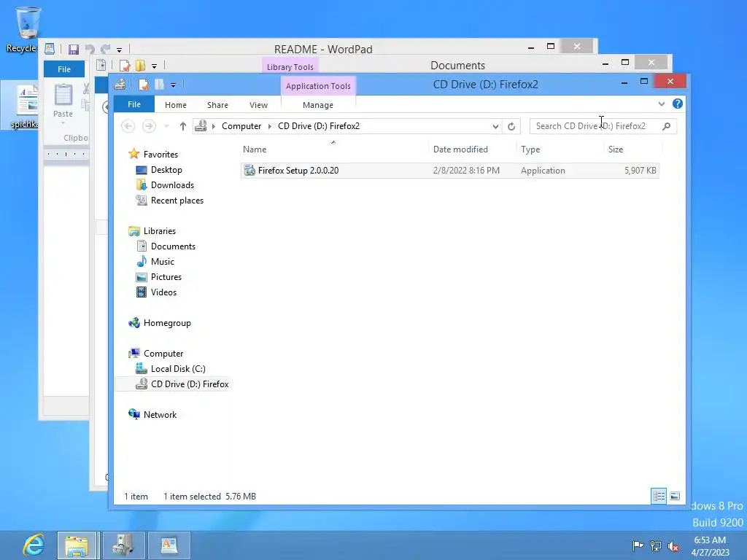Image resolution: width=747 pixels, height=560 pixels.
Task: Click the Paste button in WordPad
Action: click(63, 102)
